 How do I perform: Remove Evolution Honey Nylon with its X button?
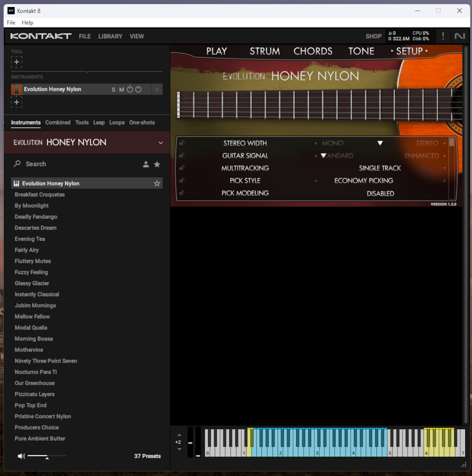(x=157, y=90)
